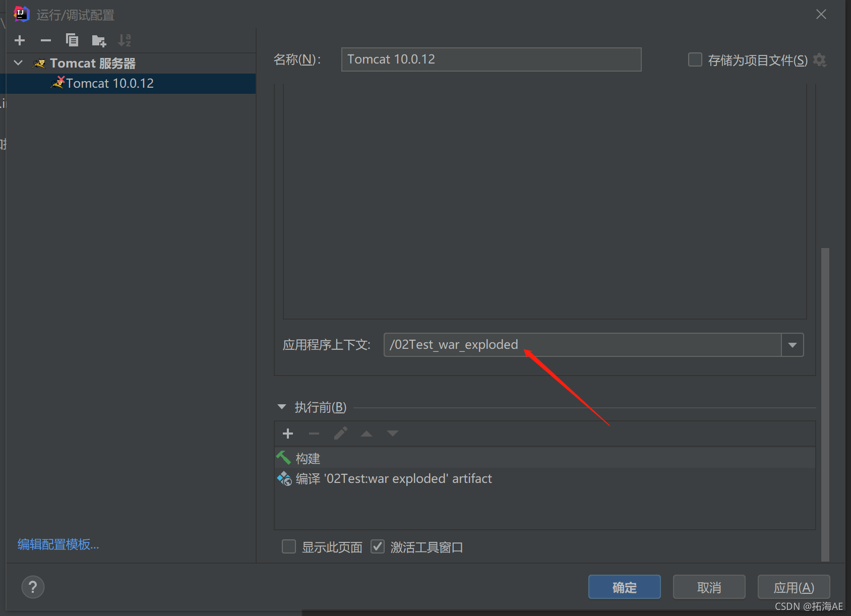The image size is (851, 616).
Task: Copy the selected run configuration
Action: point(72,40)
